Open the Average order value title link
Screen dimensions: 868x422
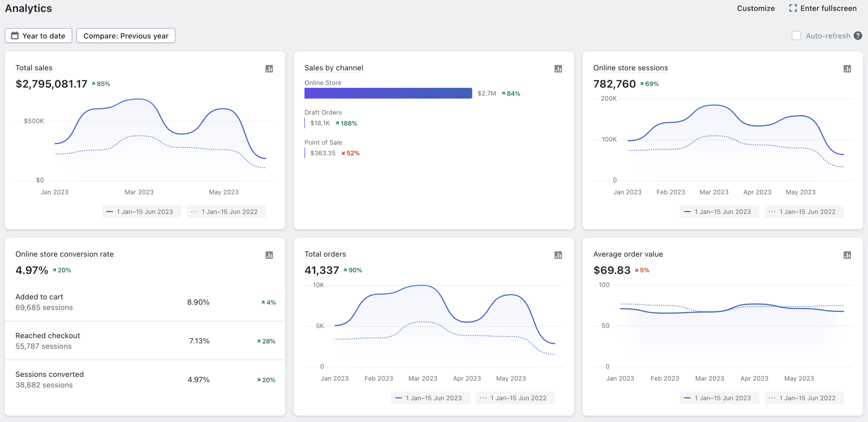(x=628, y=254)
